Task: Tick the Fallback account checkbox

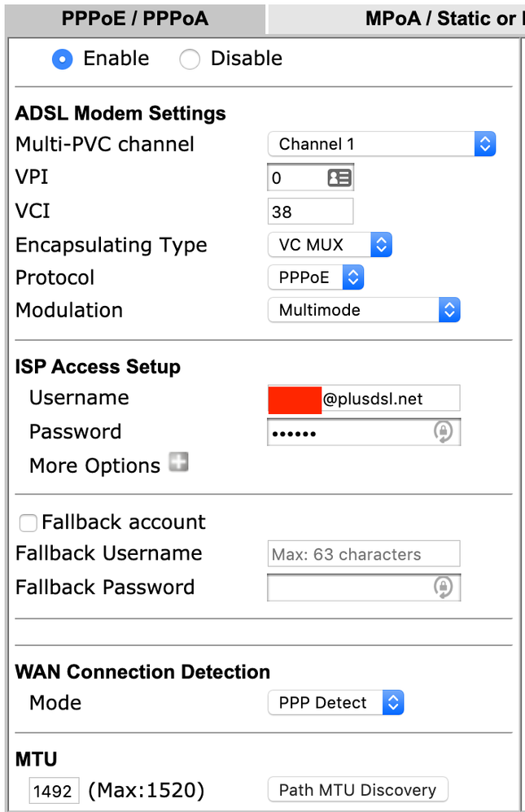Action: pyautogui.click(x=28, y=523)
